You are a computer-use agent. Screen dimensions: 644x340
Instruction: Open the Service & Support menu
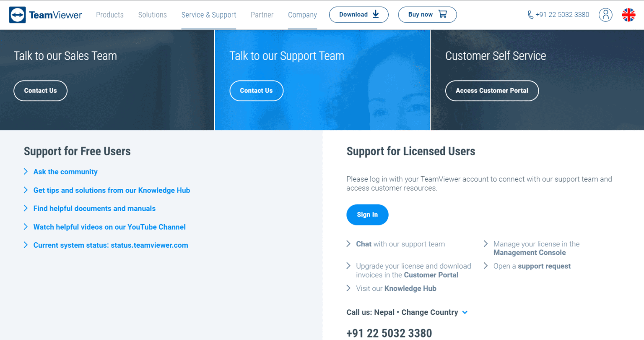pyautogui.click(x=208, y=15)
